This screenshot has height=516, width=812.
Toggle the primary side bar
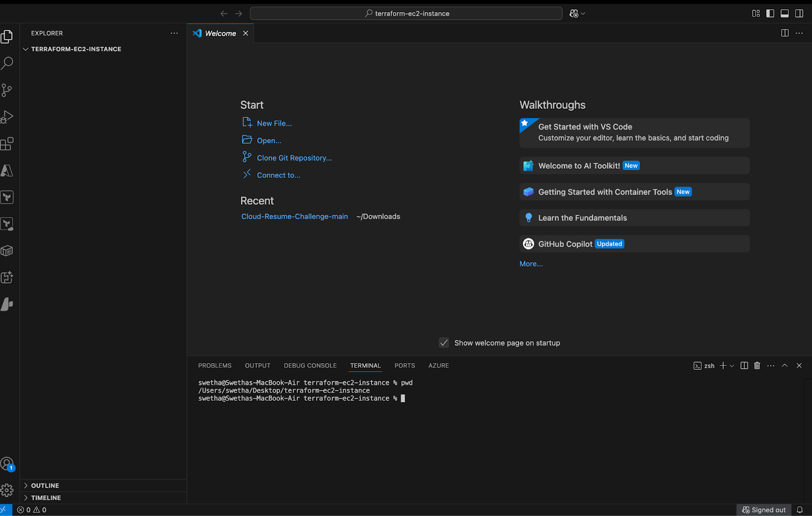click(x=770, y=14)
